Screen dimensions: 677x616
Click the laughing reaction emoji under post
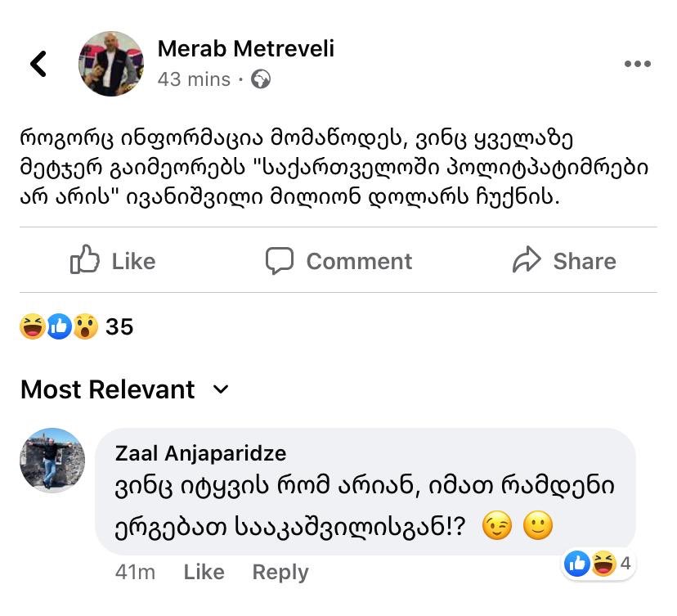tap(34, 327)
